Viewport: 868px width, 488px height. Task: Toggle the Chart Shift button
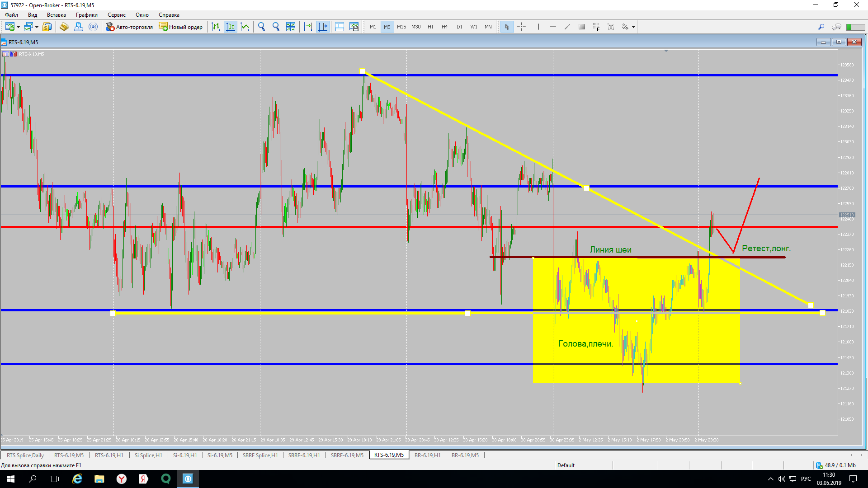pyautogui.click(x=323, y=27)
